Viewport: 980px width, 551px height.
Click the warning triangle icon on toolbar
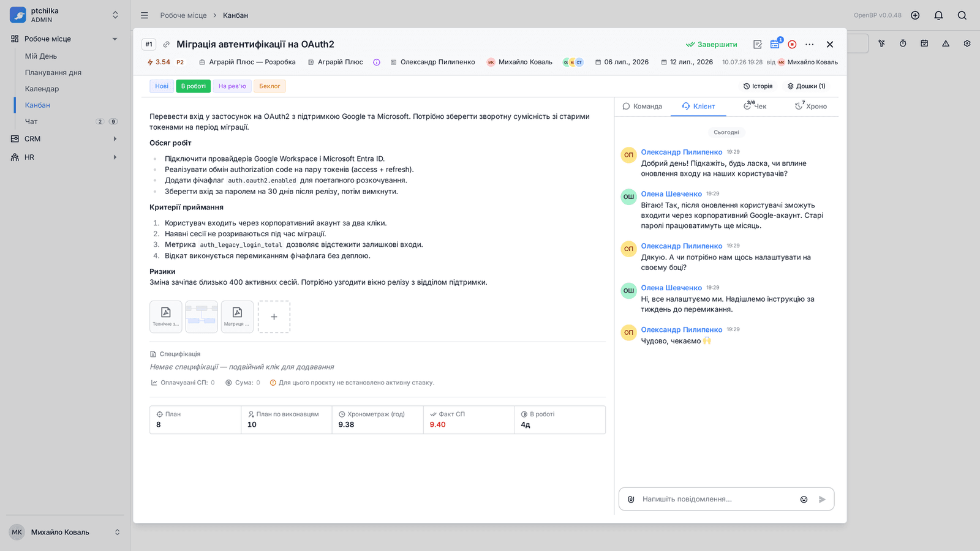point(946,43)
